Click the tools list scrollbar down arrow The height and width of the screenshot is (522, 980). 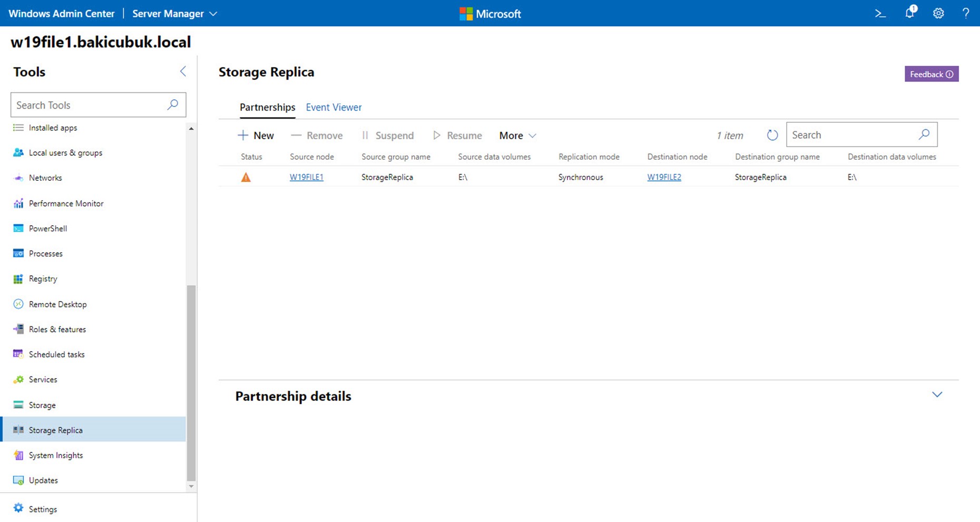point(191,486)
